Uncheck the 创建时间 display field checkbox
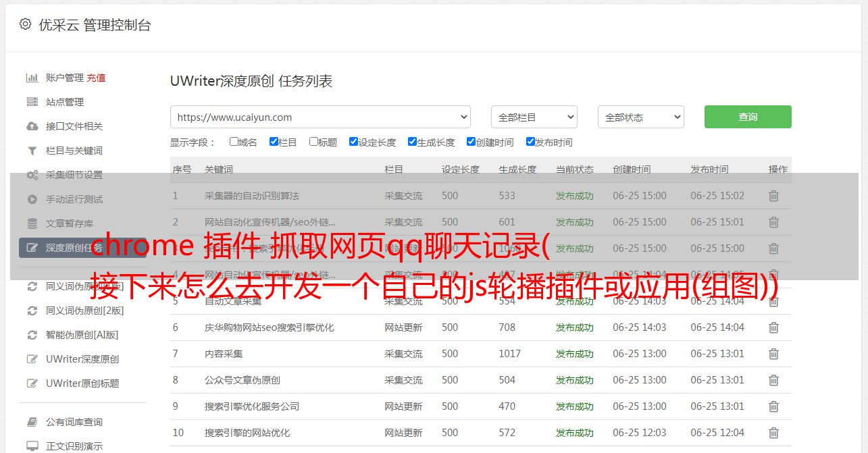The height and width of the screenshot is (453, 868). click(x=471, y=142)
